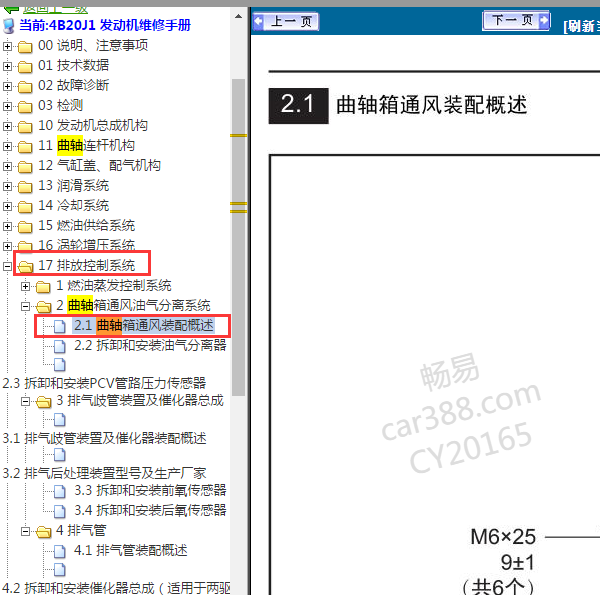Click the folder icon for 01 技术数据
The width and height of the screenshot is (600, 595).
(25, 67)
